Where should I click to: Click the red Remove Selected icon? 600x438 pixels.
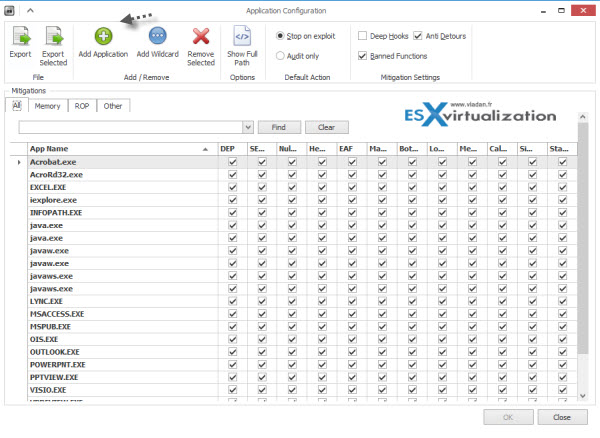coord(201,38)
